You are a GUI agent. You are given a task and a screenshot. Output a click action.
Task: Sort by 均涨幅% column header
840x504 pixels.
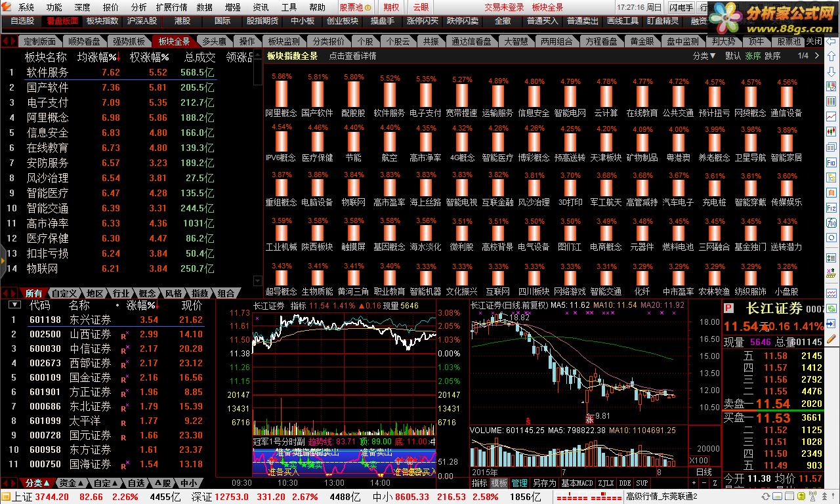(x=100, y=57)
